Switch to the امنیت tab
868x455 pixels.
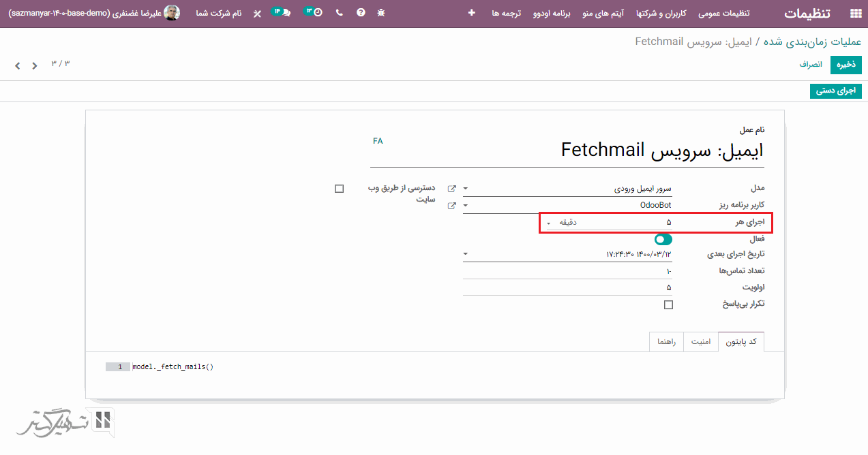(x=702, y=341)
